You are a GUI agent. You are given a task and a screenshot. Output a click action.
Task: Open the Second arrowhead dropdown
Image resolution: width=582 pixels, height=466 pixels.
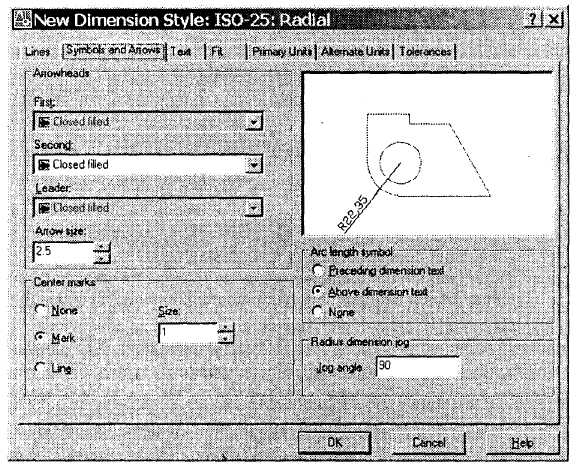(254, 164)
